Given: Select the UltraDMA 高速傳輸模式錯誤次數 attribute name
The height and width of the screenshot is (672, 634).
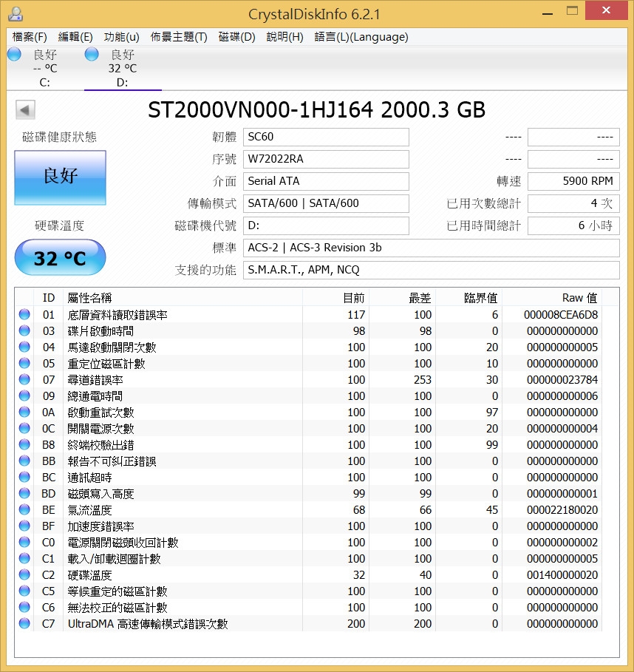Looking at the screenshot, I should click(148, 624).
